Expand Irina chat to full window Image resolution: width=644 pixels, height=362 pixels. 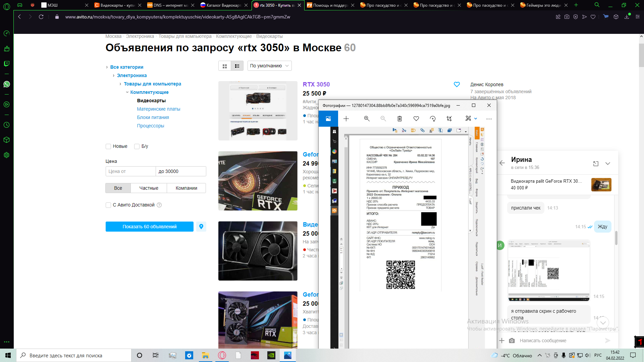(x=596, y=164)
